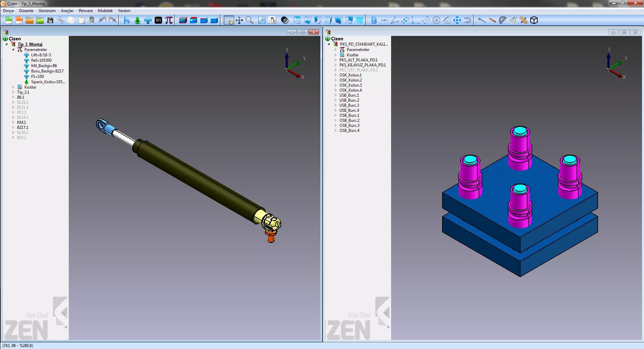Image resolution: width=644 pixels, height=349 pixels.
Task: Open the Düzenle menu
Action: point(26,11)
